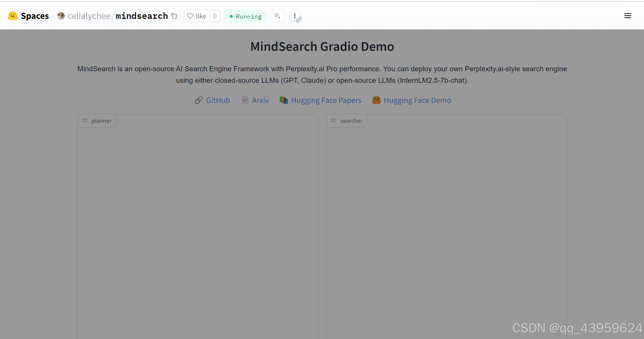Open the Hugging Face Papers link
644x339 pixels.
coord(326,100)
